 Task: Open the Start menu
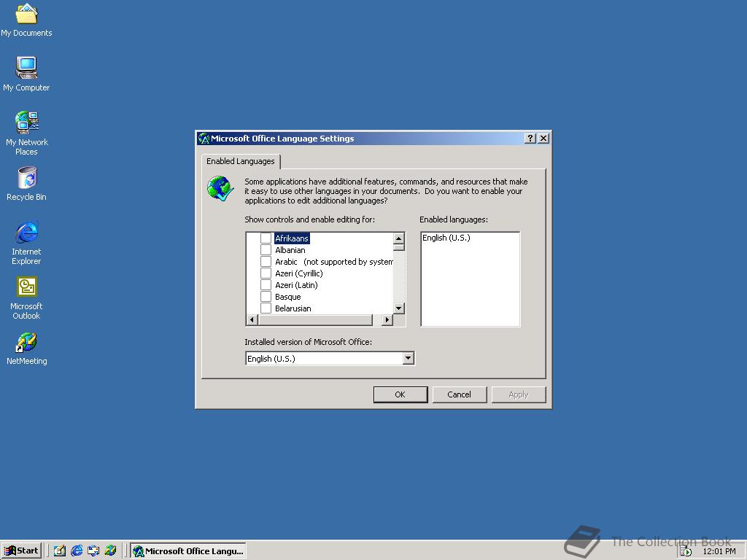[x=21, y=551]
